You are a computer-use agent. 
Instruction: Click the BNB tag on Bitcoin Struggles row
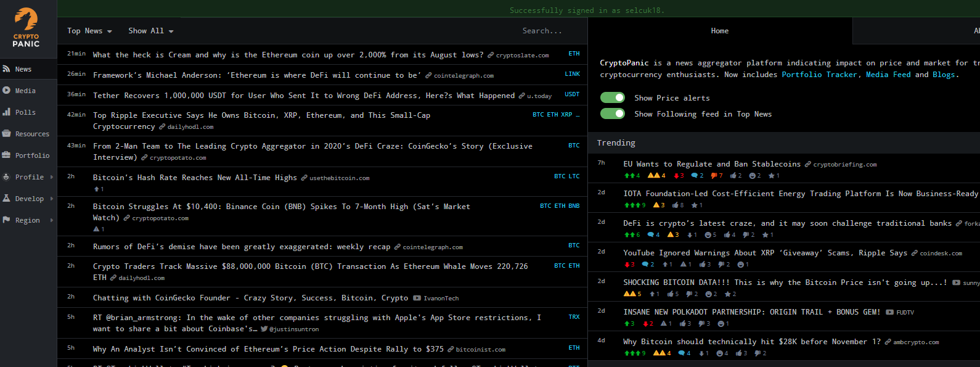[574, 206]
